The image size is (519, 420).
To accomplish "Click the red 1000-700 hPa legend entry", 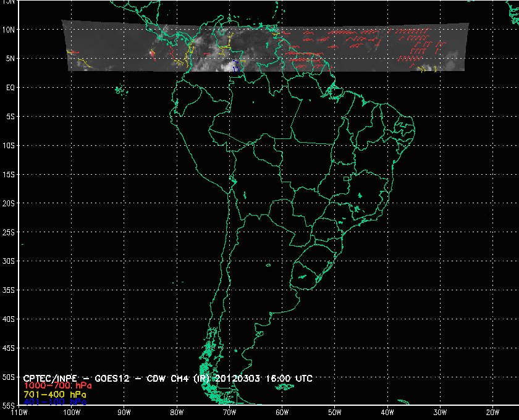I will [57, 386].
